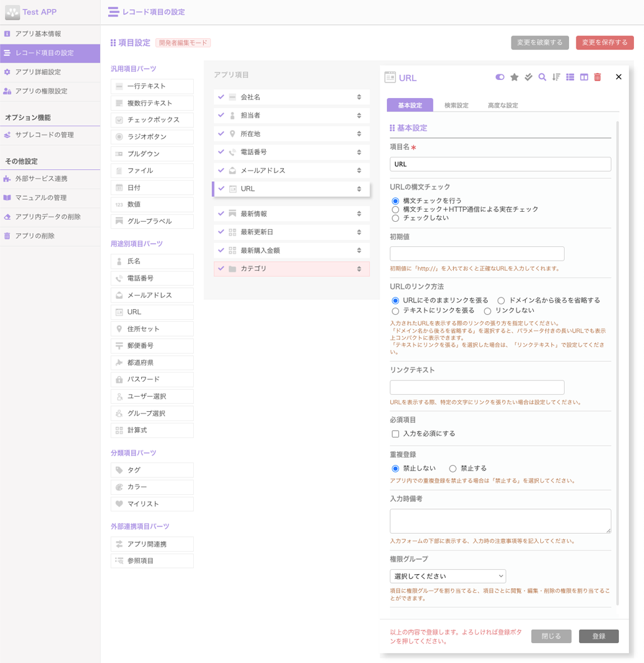Click the list view icon in URL panel header

[x=570, y=77]
